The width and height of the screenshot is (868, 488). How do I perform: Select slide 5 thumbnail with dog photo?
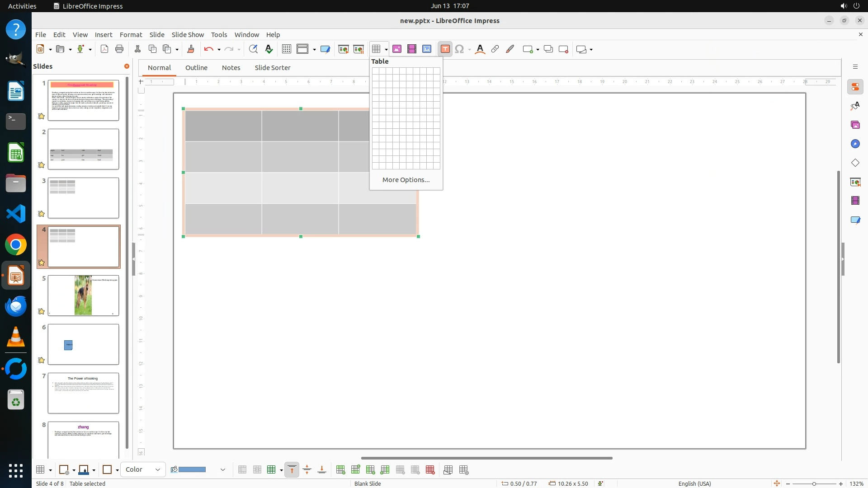(x=83, y=296)
